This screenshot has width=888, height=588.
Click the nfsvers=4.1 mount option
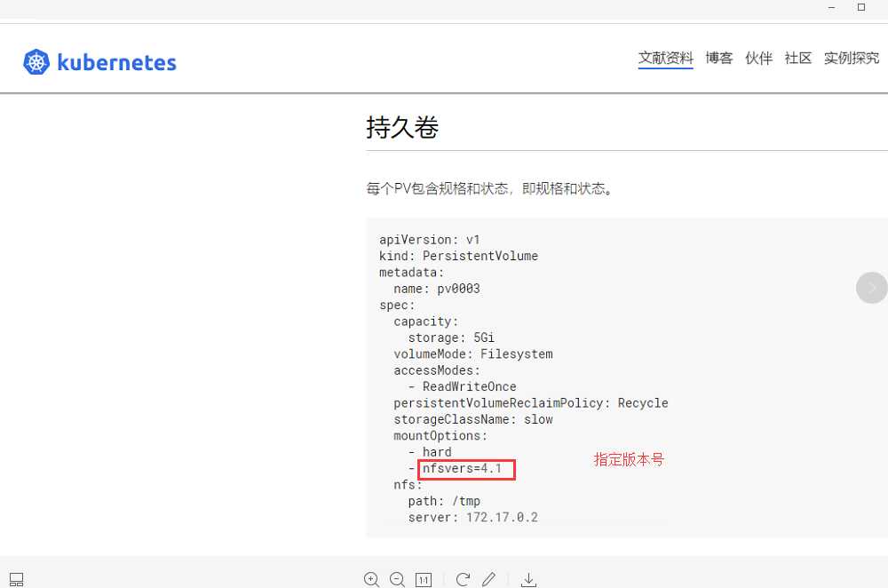point(462,468)
